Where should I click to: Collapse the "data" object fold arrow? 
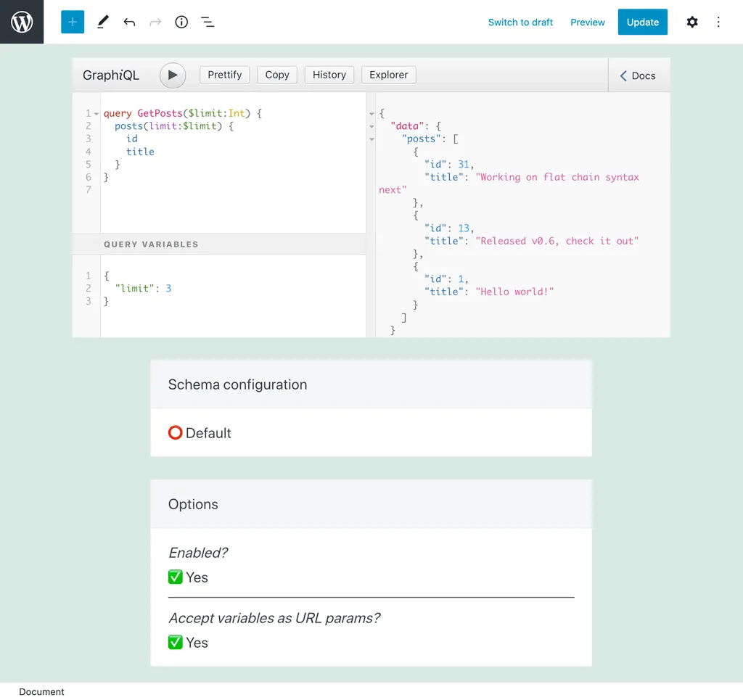point(371,126)
